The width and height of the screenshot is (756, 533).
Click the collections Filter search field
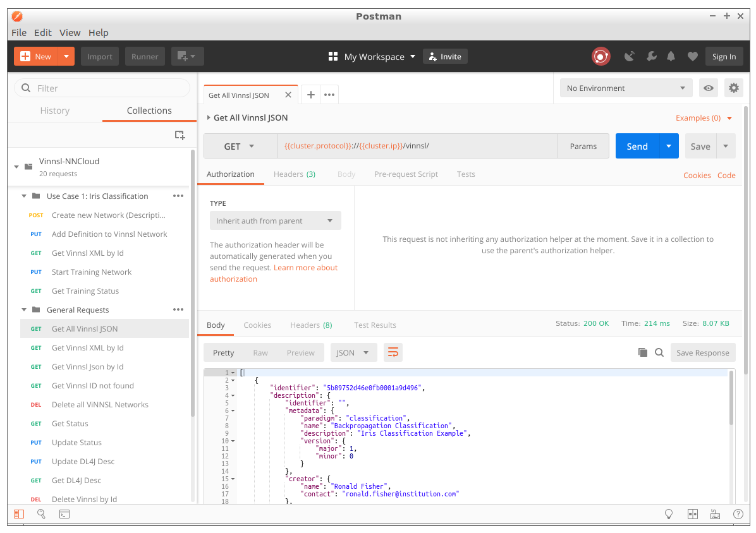coord(102,88)
